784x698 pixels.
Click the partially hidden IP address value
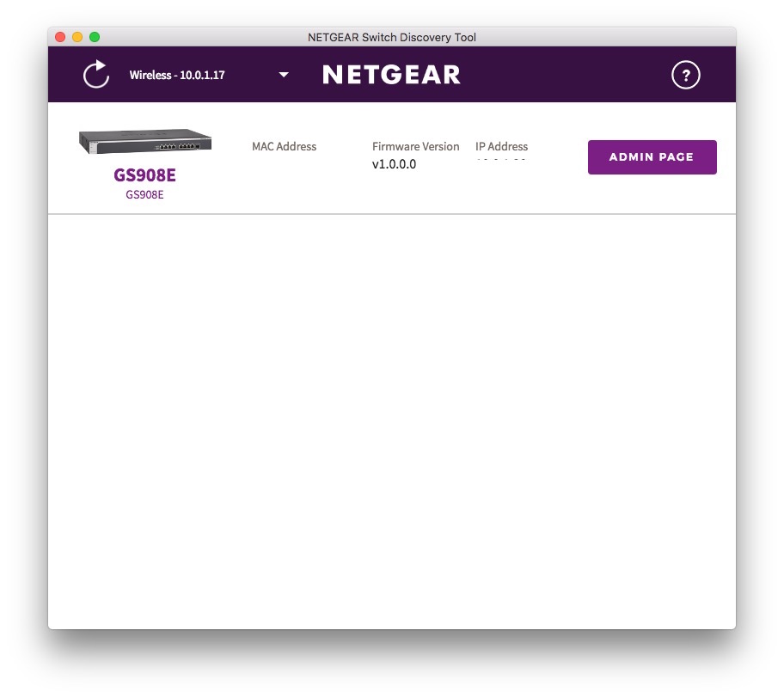pyautogui.click(x=500, y=160)
